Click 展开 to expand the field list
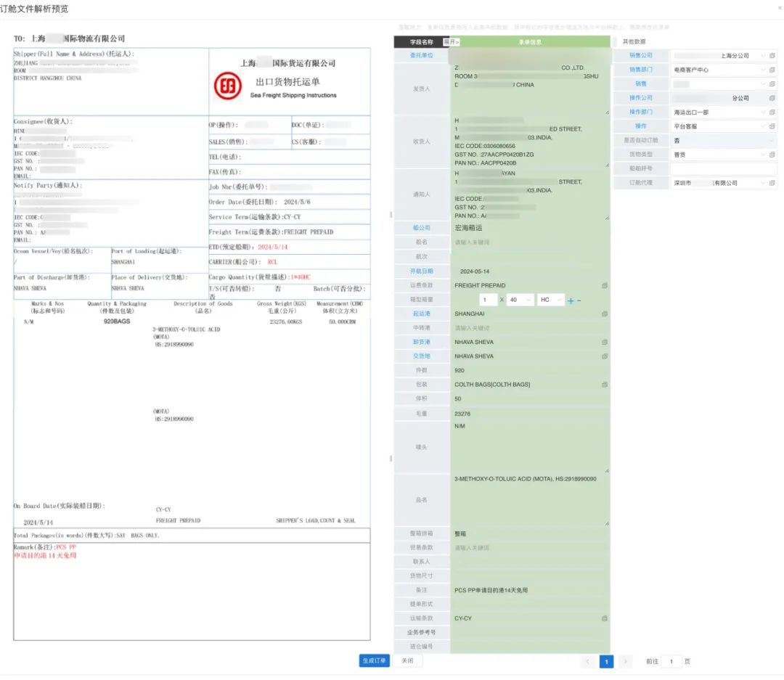This screenshot has height=680, width=784. [451, 42]
